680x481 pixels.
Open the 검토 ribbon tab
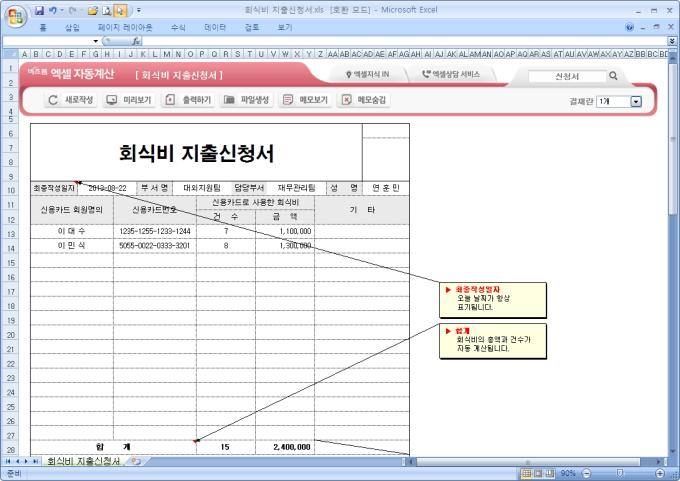252,27
